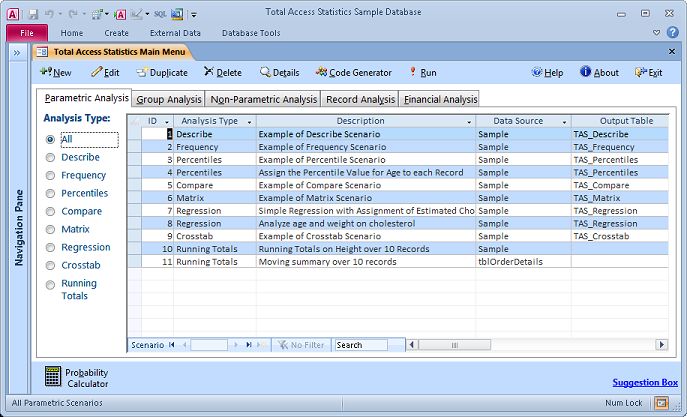Click the 'tblOrderDetails' data source cell
687x417 pixels.
coord(523,262)
